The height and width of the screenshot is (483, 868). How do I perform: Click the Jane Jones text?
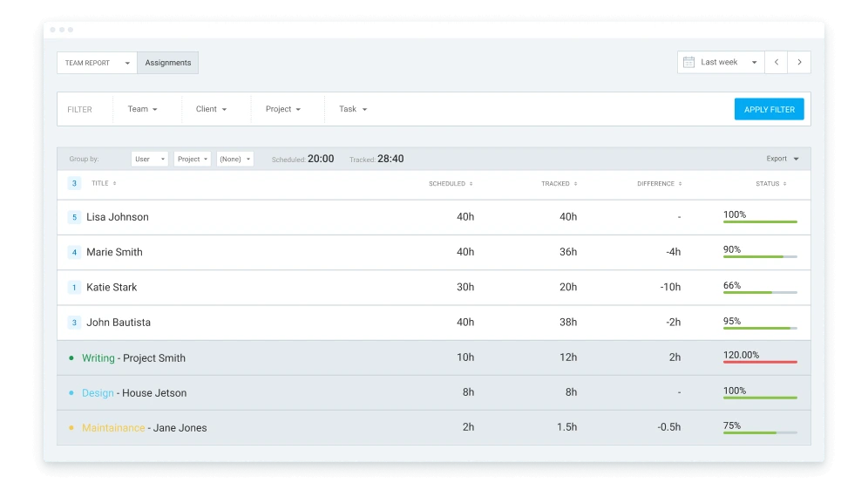coord(180,427)
